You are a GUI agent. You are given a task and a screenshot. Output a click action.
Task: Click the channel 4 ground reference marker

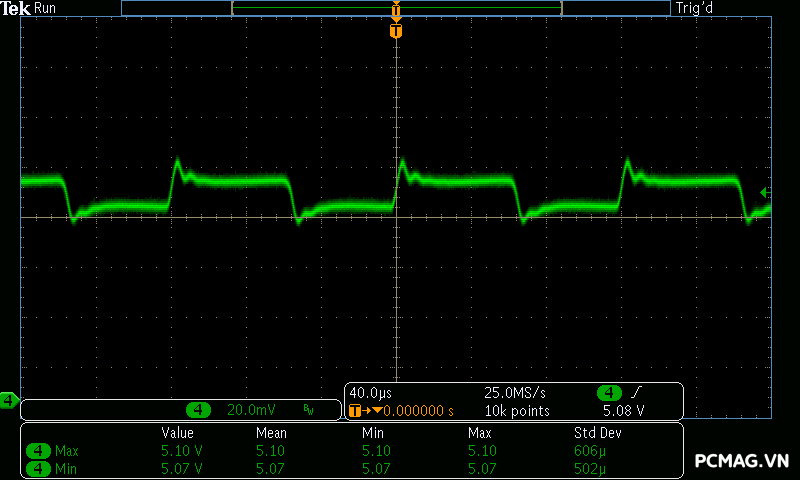8,401
